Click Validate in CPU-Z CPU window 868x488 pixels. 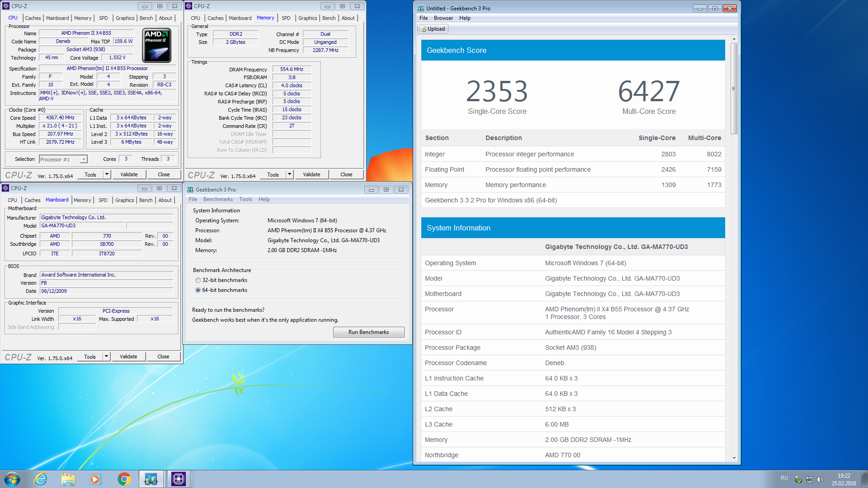tap(129, 174)
